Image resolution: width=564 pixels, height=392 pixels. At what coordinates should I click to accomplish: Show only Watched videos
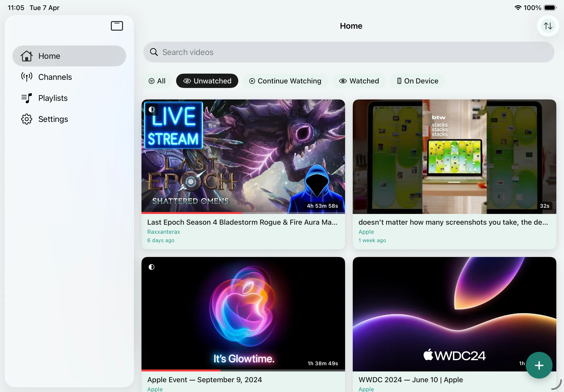click(x=359, y=81)
